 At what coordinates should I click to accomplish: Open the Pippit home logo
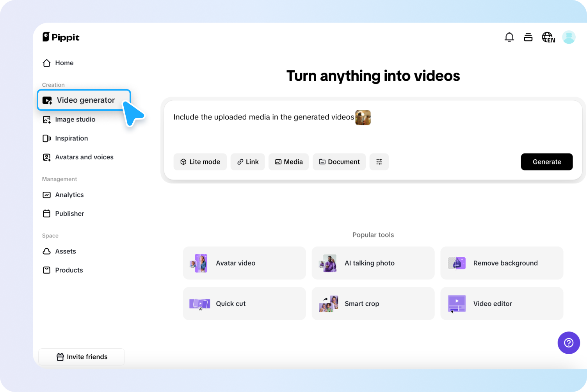pyautogui.click(x=61, y=37)
